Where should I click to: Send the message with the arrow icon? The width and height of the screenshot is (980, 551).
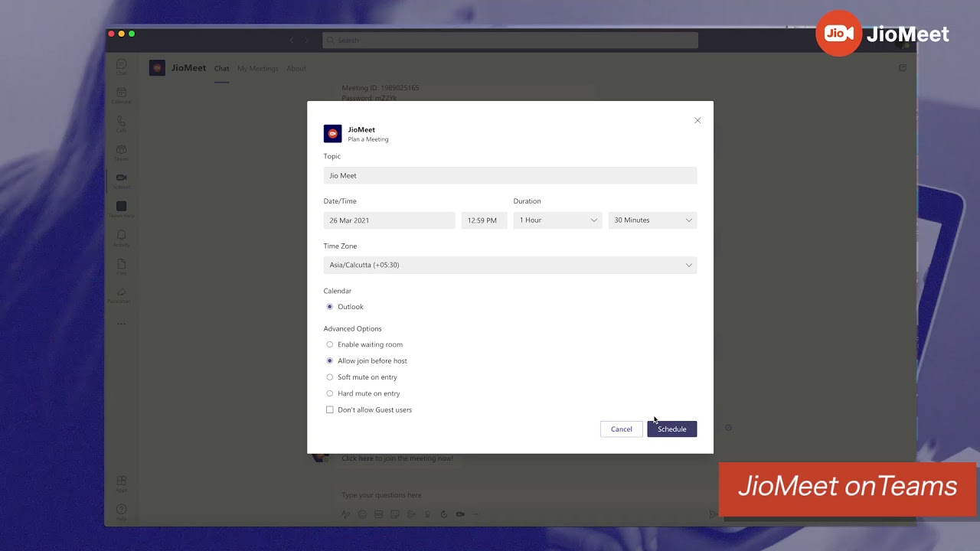(713, 514)
